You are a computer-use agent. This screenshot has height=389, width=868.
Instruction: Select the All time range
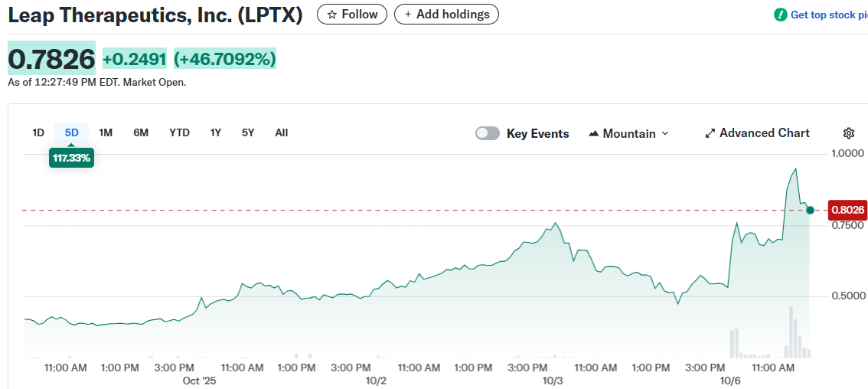tap(282, 132)
